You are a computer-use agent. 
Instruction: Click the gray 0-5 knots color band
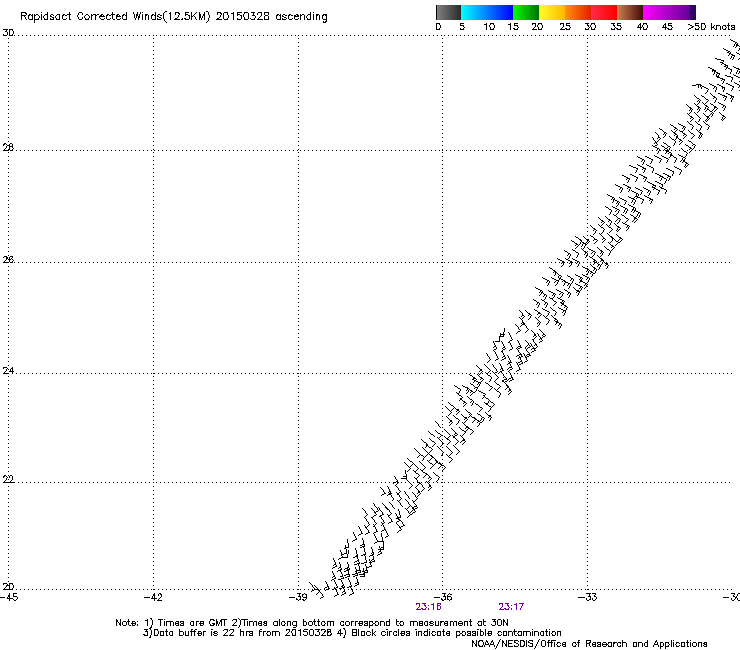(x=448, y=13)
